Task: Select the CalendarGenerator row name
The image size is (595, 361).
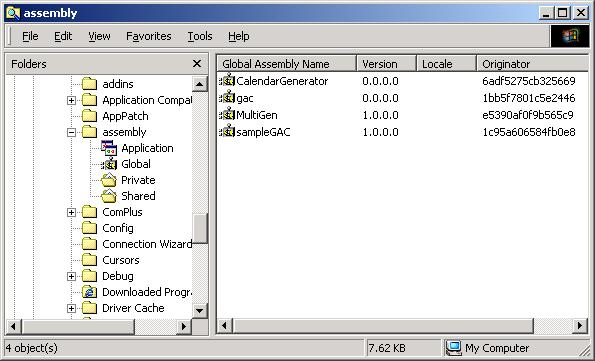Action: [x=282, y=81]
